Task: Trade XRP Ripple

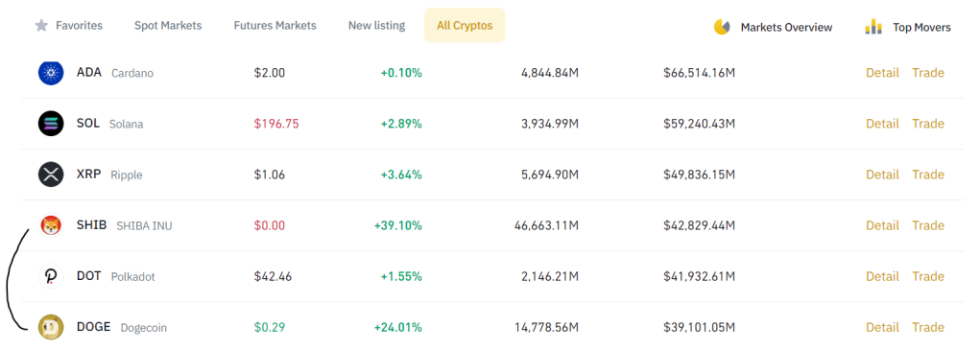Action: [x=928, y=175]
